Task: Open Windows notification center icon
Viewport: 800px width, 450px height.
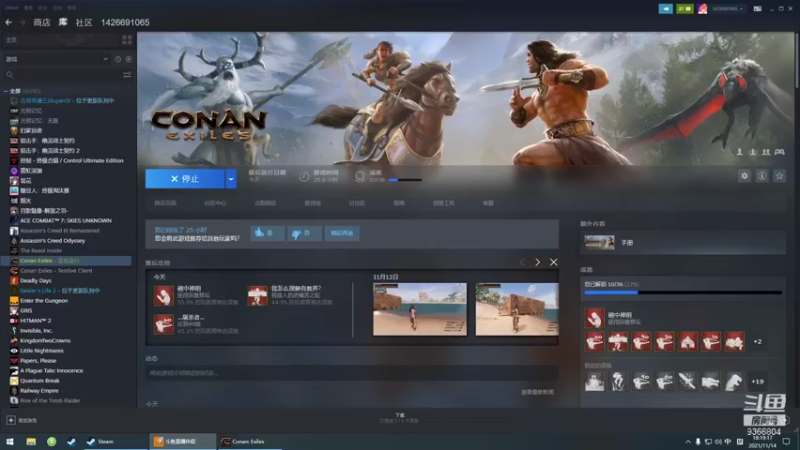Action: click(x=786, y=441)
